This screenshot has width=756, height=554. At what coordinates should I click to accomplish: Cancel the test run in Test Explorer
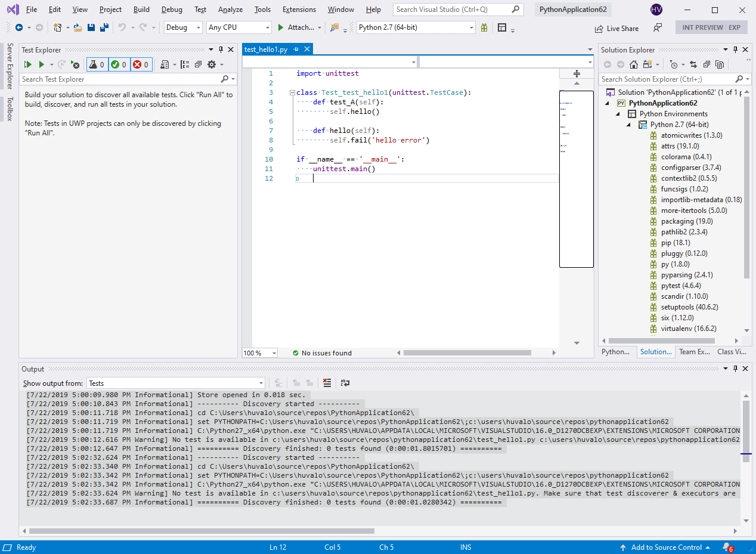tap(75, 64)
